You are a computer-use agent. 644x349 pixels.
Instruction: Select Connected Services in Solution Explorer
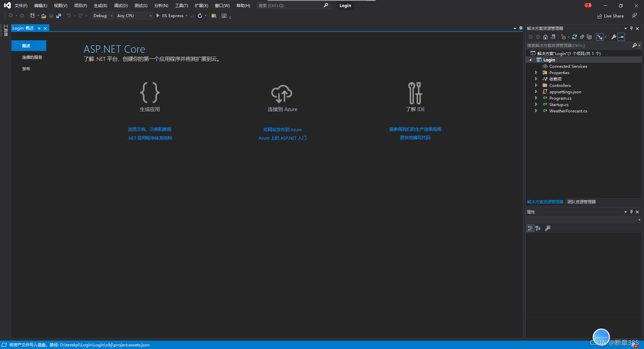(568, 66)
